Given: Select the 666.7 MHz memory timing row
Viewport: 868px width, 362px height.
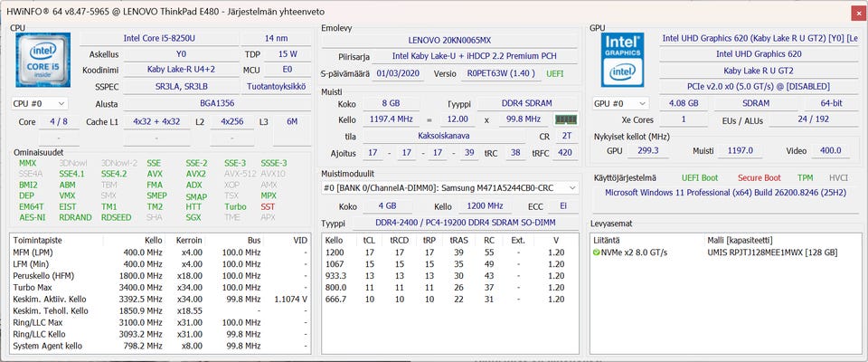Looking at the screenshot, I should pos(449,300).
